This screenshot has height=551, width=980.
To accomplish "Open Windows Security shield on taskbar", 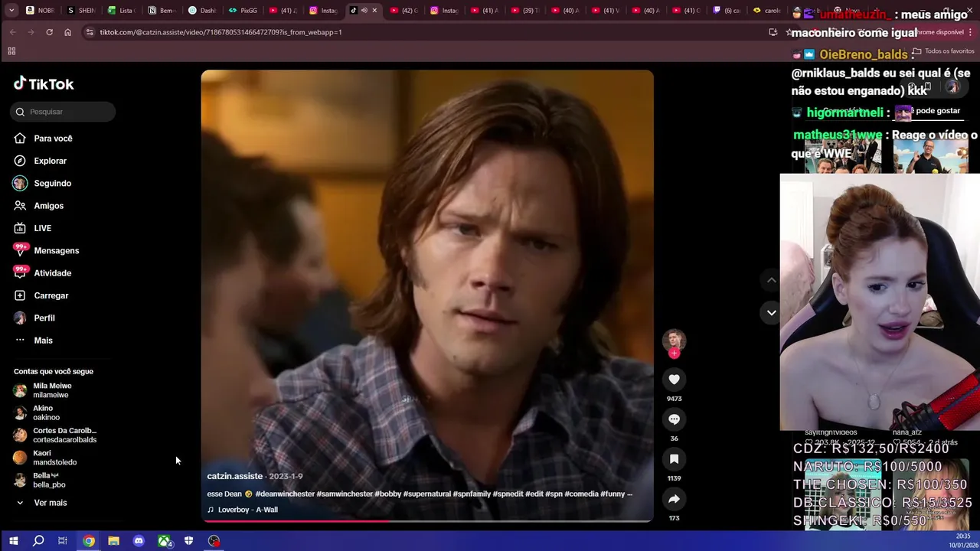I will 188,541.
